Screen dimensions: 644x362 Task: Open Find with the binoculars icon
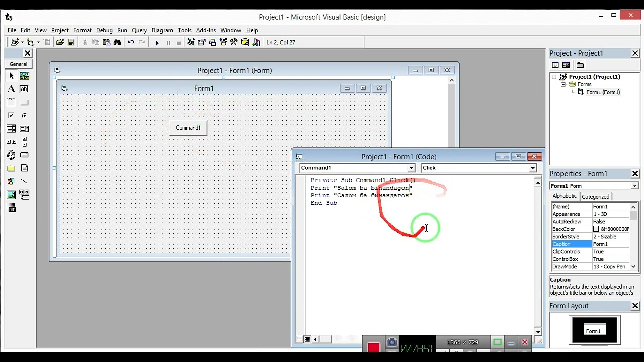tap(117, 42)
